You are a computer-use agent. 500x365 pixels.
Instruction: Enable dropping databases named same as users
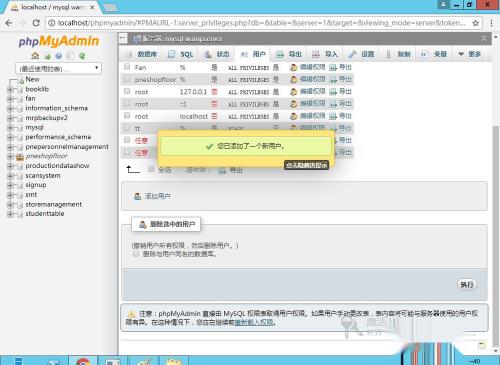(x=136, y=254)
